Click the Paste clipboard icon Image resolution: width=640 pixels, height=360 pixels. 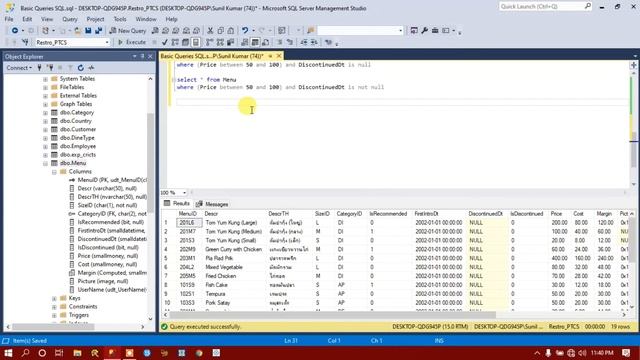231,31
